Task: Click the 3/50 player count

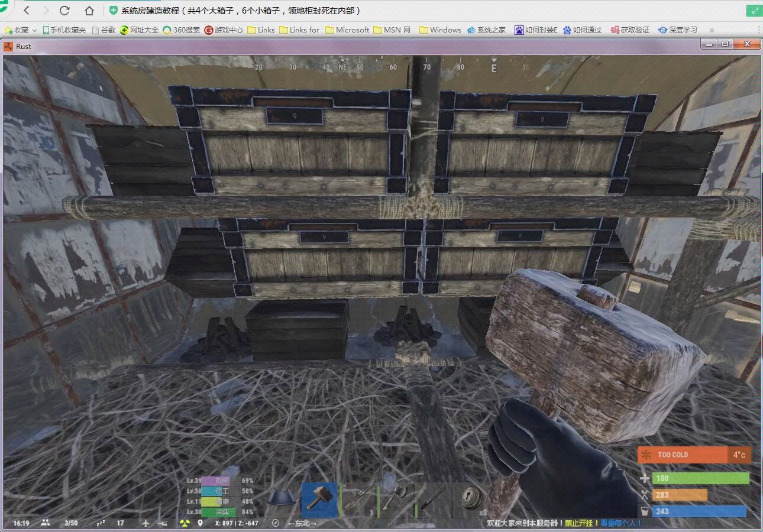Action: (71, 523)
